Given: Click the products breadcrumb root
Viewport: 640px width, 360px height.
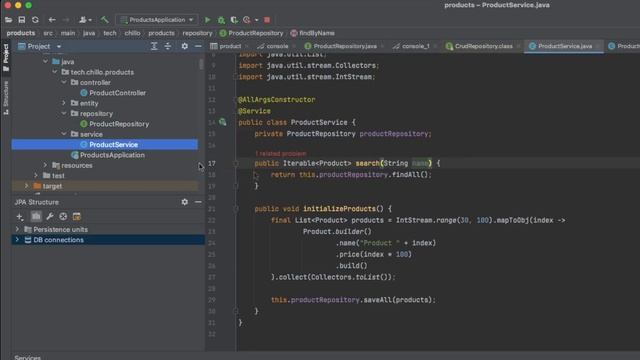Looking at the screenshot, I should [20, 33].
